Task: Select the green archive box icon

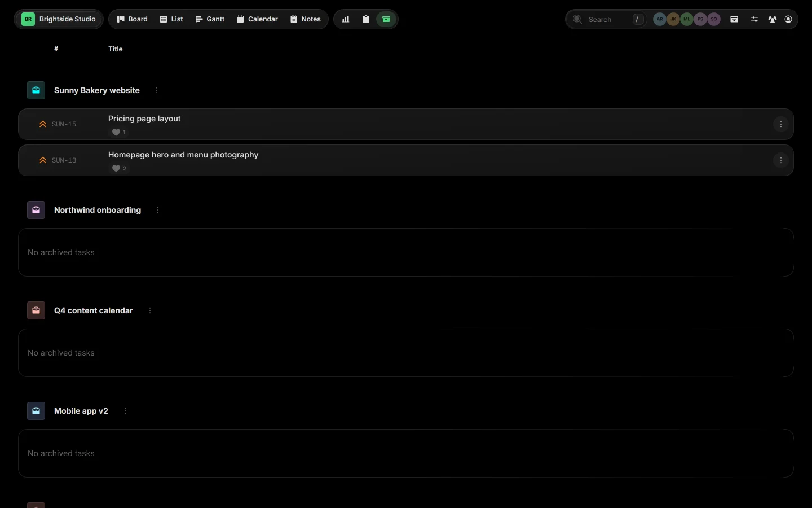Action: tap(386, 19)
